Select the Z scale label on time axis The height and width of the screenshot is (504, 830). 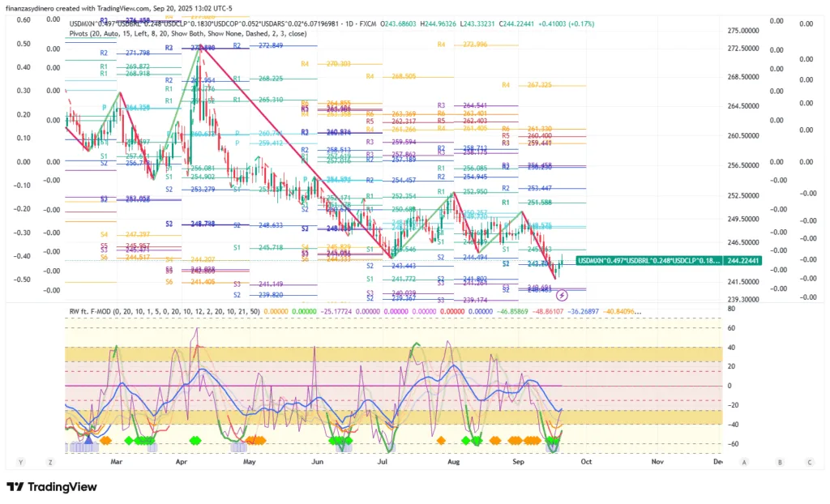pos(50,462)
